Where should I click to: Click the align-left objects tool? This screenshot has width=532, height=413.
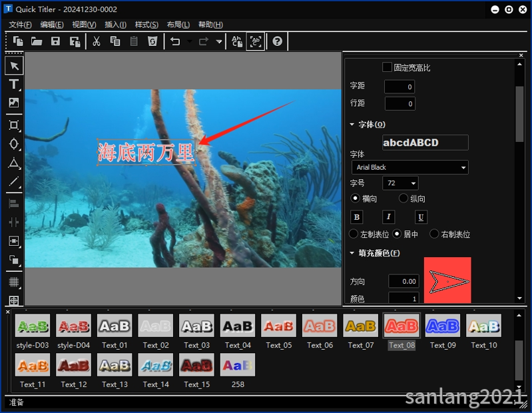[14, 204]
